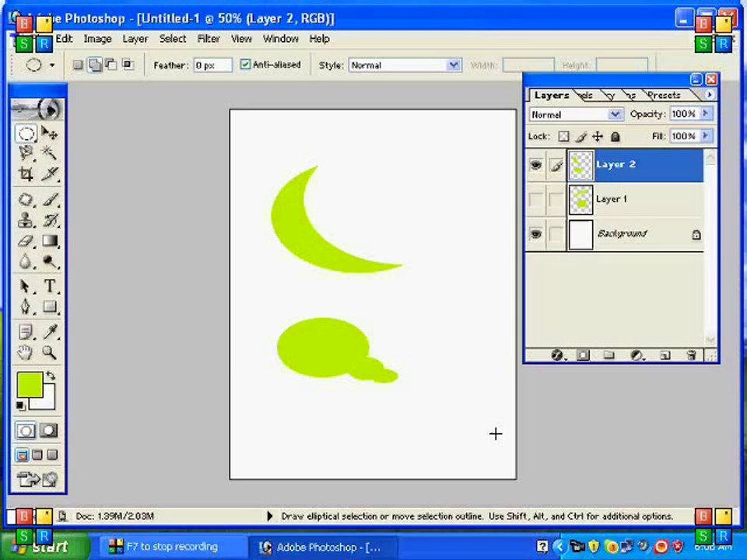Open the layer blend mode dropdown
Screen dimensions: 747x560
pyautogui.click(x=615, y=114)
